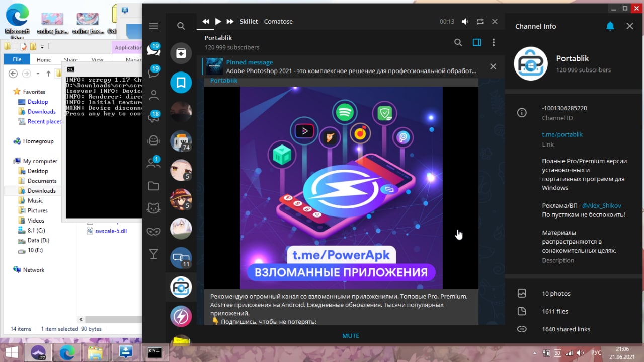Screen dimensions: 644x362
Task: Close the Channel Info panel
Action: tap(630, 26)
